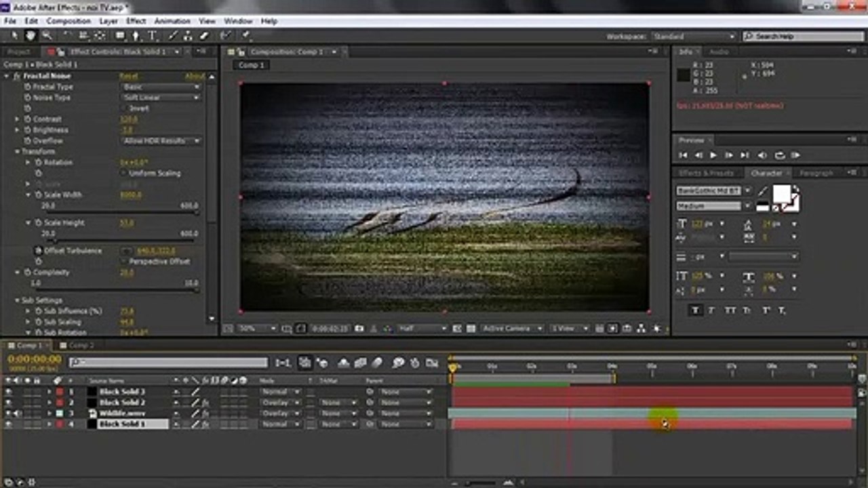Click red label color of Black Solid 3
Viewport: 868px width, 488px height.
tap(60, 392)
